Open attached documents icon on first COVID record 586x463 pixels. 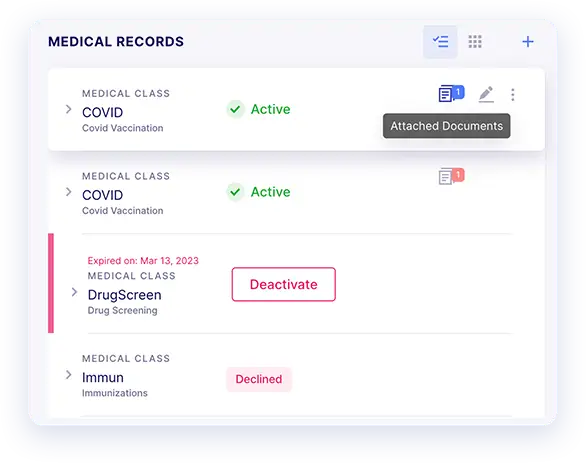445,93
